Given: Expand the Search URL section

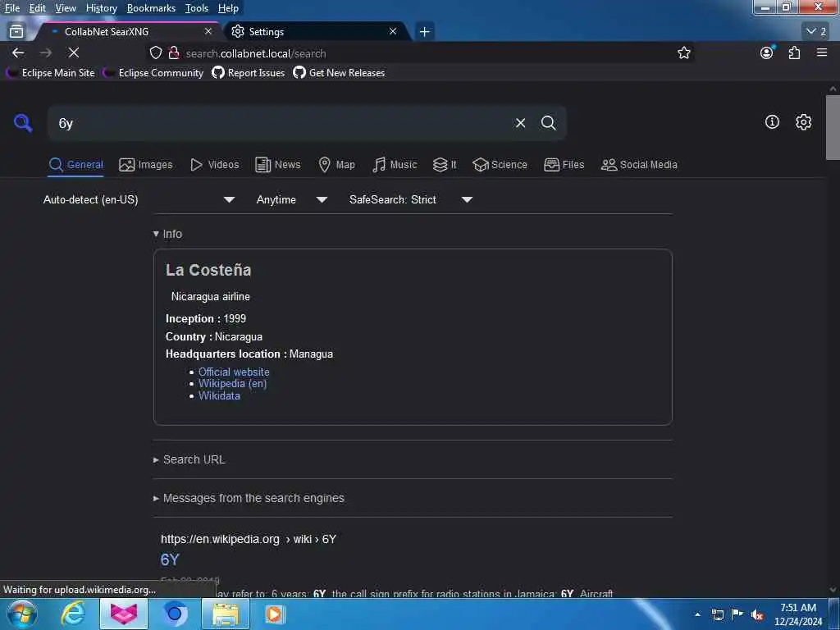Looking at the screenshot, I should coord(189,459).
